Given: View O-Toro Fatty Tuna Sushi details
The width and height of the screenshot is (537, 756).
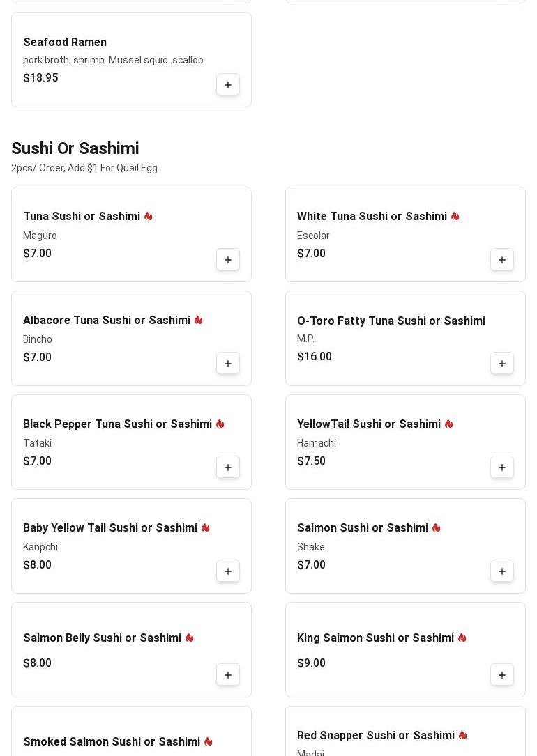Looking at the screenshot, I should point(391,321).
